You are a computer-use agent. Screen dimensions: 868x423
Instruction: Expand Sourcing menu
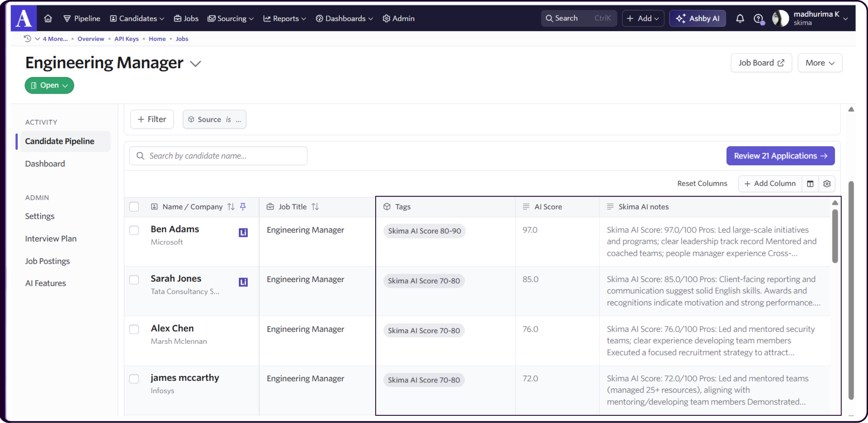[x=230, y=18]
